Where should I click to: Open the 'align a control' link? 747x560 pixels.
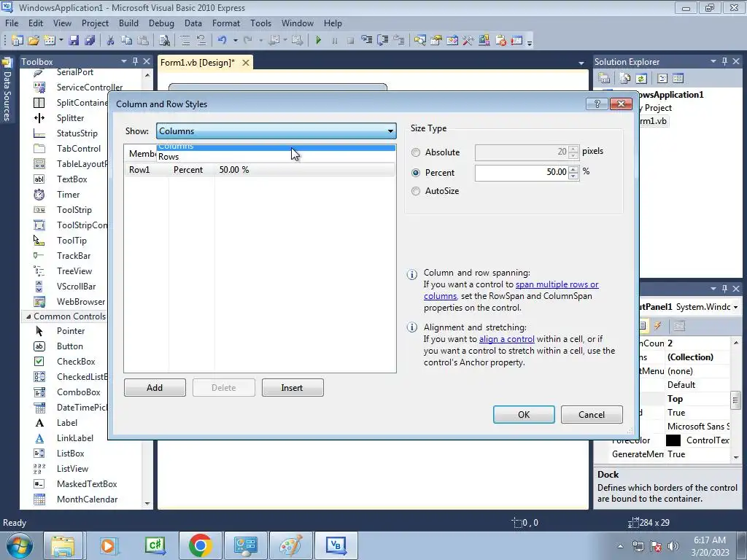coord(507,339)
